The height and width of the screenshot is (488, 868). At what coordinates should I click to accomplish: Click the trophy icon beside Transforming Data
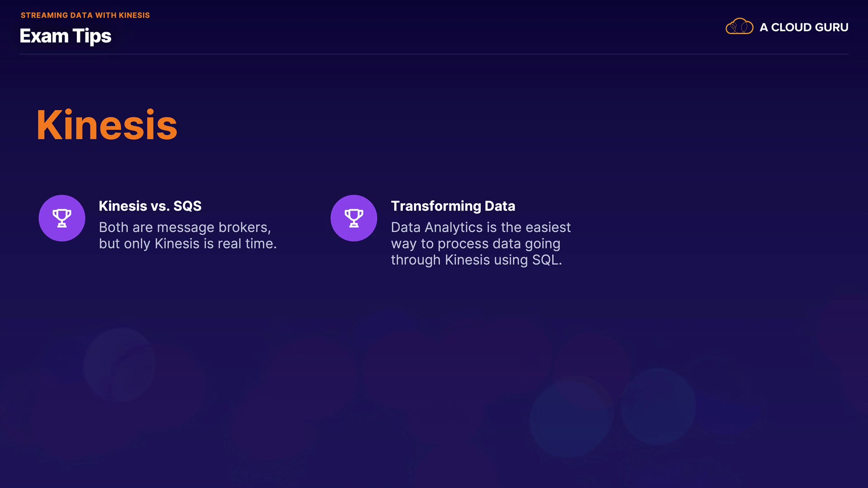click(354, 218)
